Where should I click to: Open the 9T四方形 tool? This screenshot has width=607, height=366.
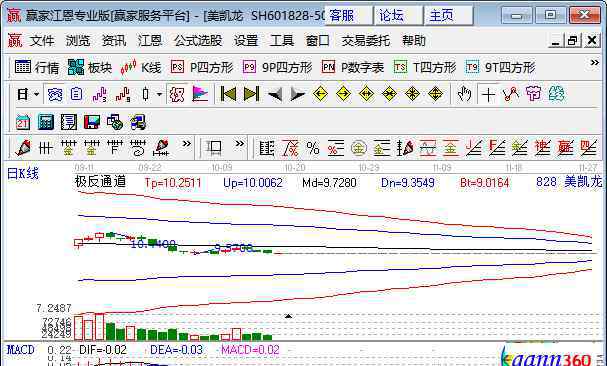(x=501, y=67)
